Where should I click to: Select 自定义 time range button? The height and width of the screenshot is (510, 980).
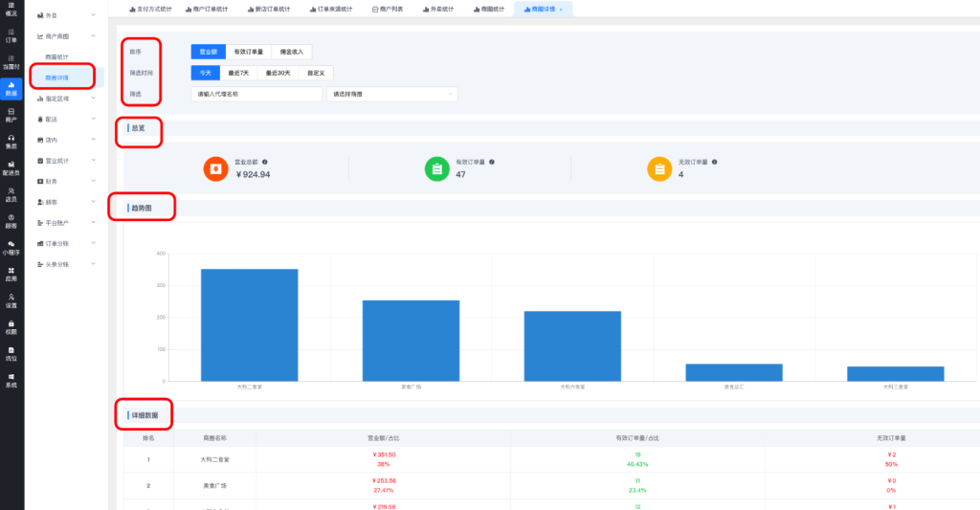click(x=315, y=73)
